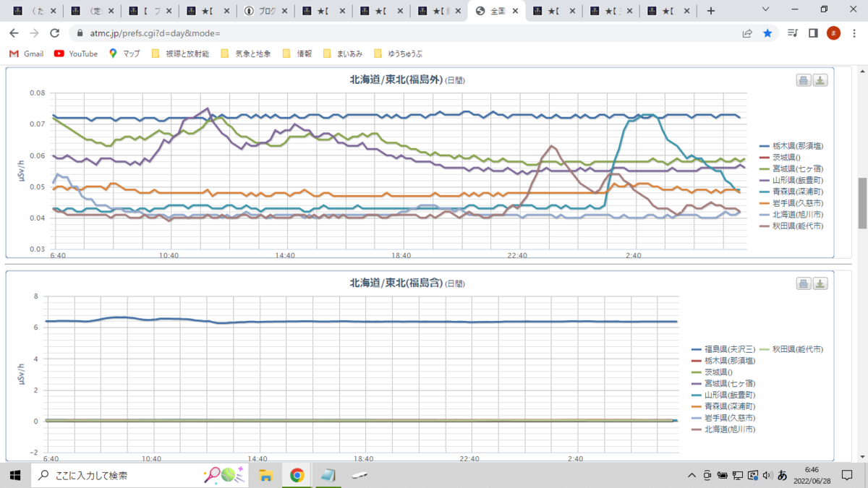Open Chrome's three-dot menu

(854, 33)
